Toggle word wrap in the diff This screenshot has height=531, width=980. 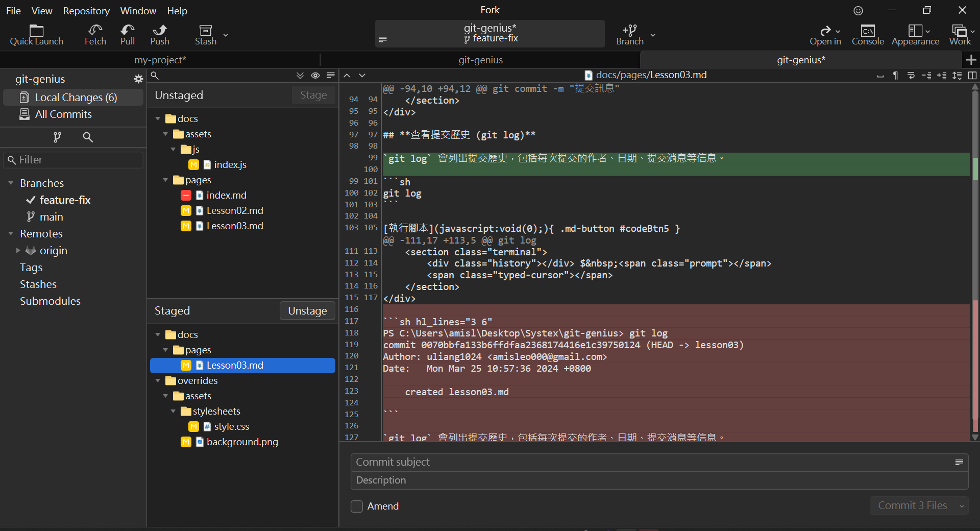[911, 76]
